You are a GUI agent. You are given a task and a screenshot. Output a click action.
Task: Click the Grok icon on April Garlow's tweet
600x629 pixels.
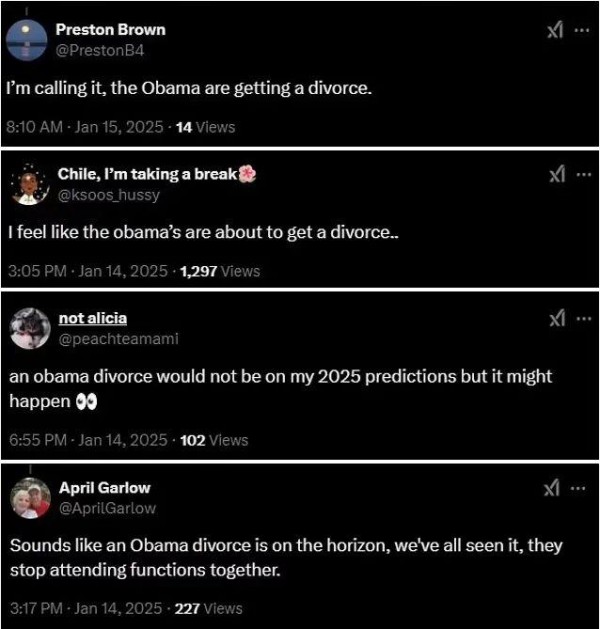551,488
